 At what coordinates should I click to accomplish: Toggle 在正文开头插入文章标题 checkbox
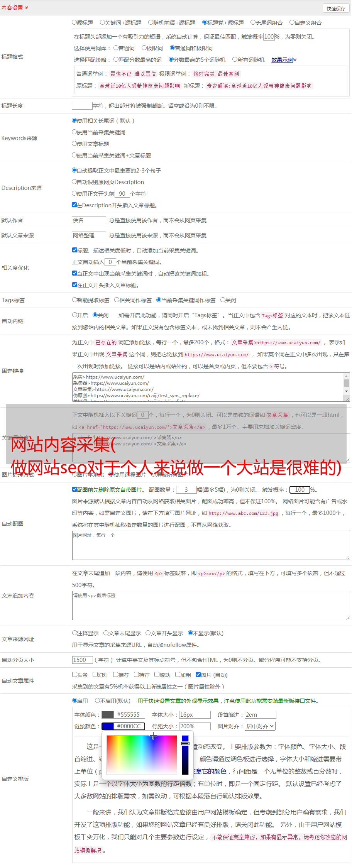[75, 285]
